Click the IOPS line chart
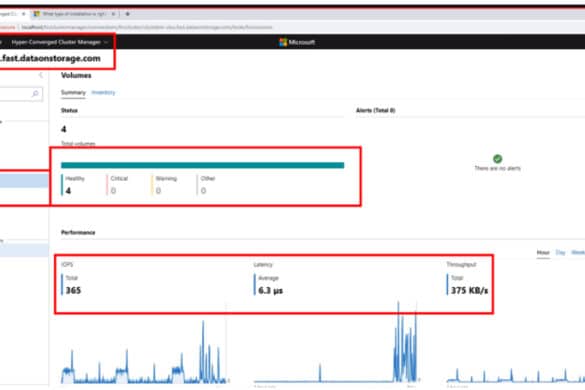The image size is (585, 390). (x=144, y=351)
